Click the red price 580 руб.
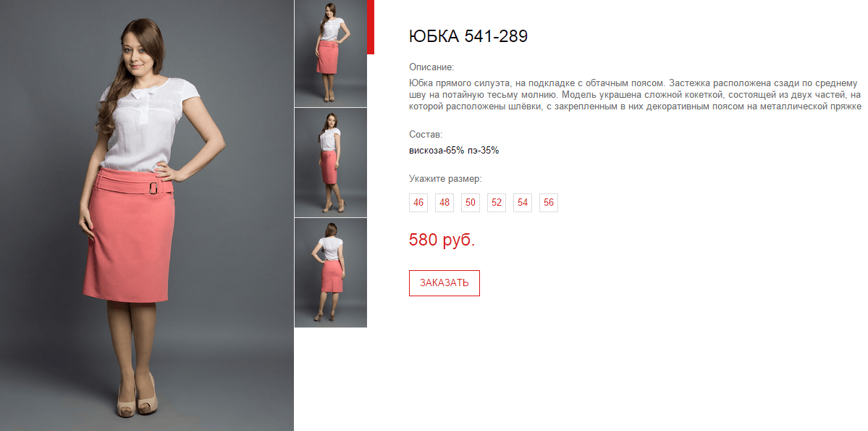Viewport: 868px width, 431px height. click(442, 240)
